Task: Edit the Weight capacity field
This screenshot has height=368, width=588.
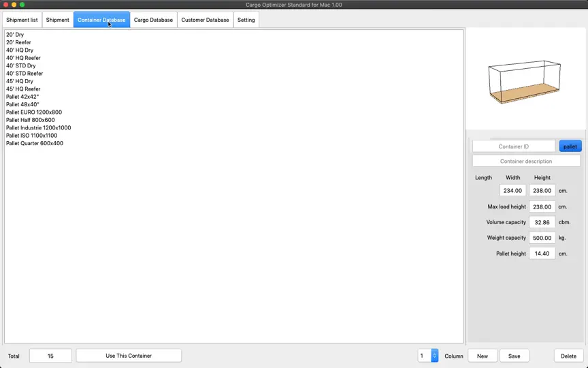Action: (542, 238)
